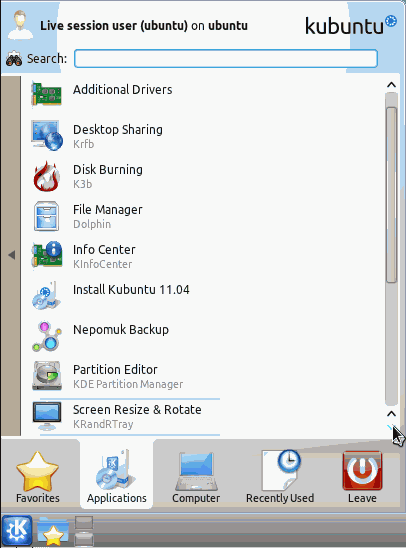Click the binoculars search icon
The image size is (406, 548).
tap(14, 59)
